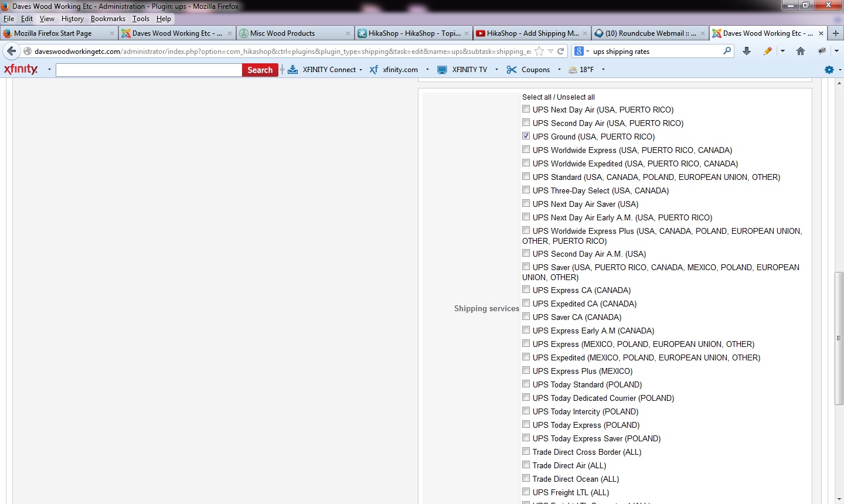This screenshot has width=844, height=504.
Task: Open the downloads arrow icon
Action: (x=747, y=52)
